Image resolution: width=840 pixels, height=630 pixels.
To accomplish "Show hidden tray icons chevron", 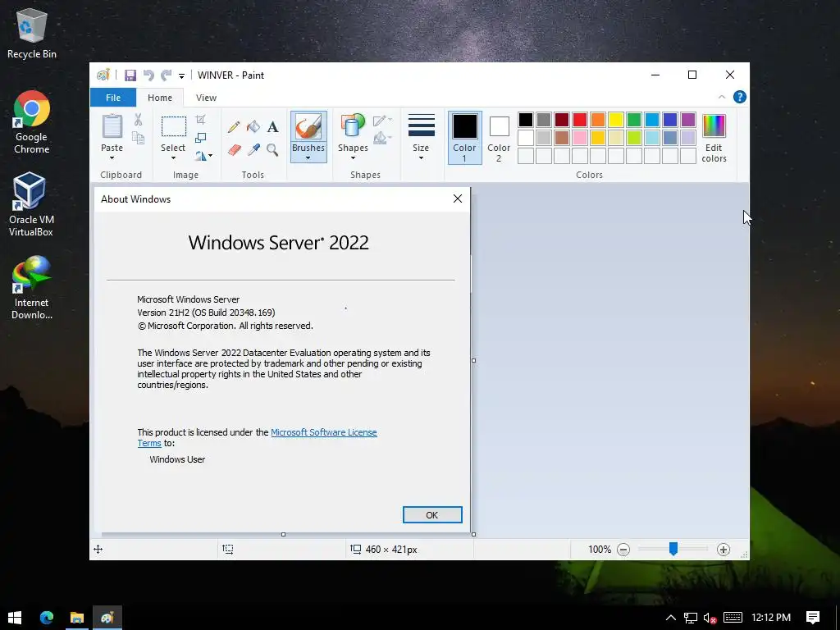I will (670, 618).
